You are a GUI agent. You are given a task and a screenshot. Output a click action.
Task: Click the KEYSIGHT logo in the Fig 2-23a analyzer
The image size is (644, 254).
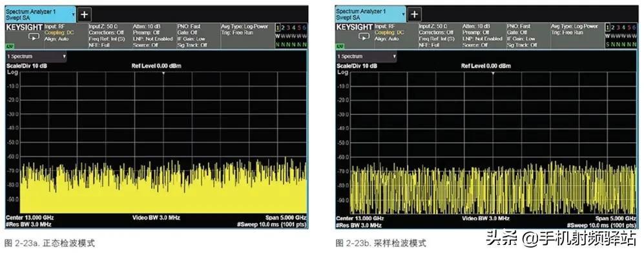pyautogui.click(x=25, y=27)
